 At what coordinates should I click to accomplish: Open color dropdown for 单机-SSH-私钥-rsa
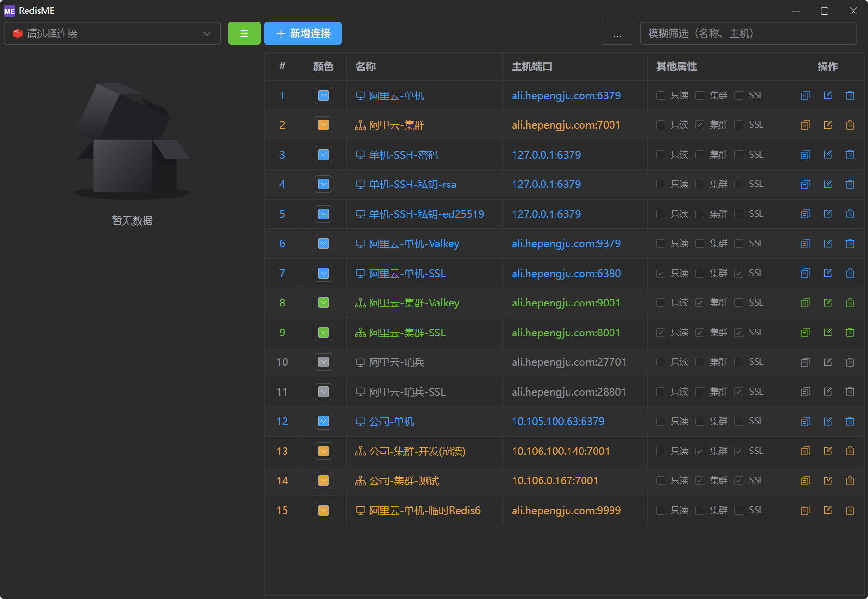click(x=324, y=185)
